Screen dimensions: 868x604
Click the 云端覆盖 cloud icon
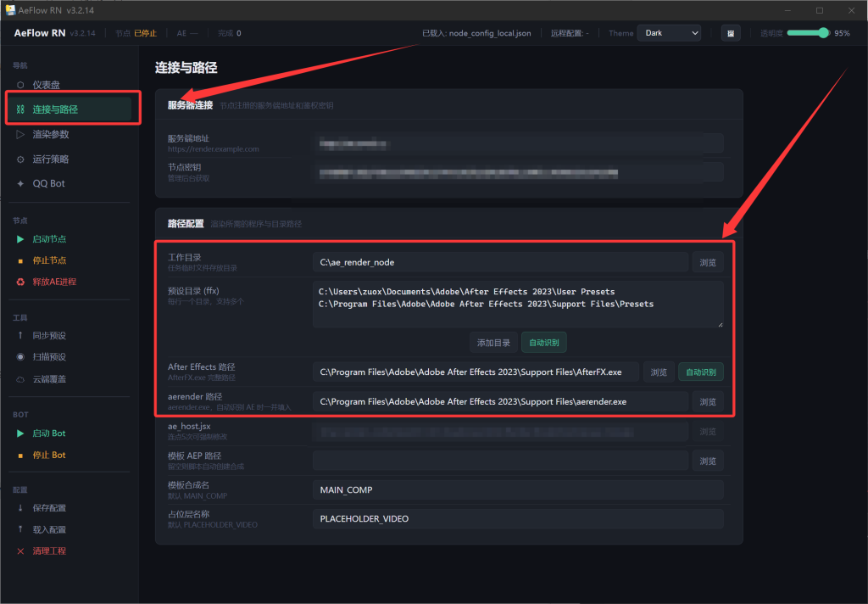[20, 379]
